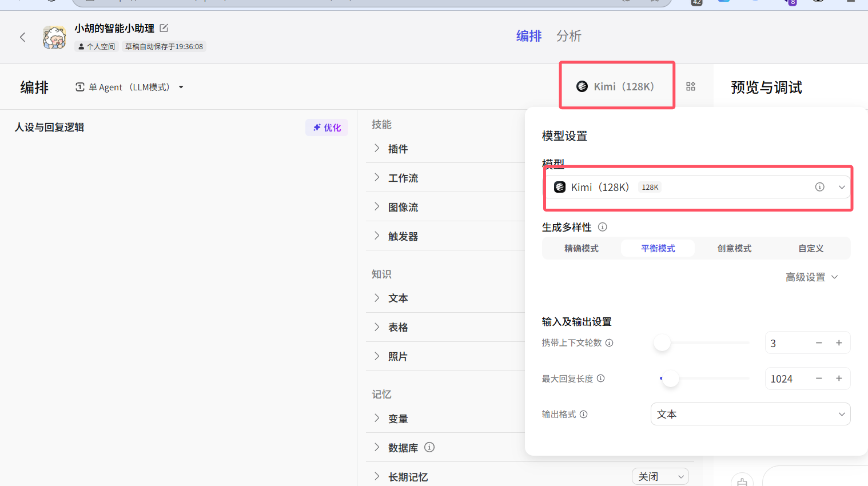Viewport: 868px width, 486px height.
Task: Expand 高级设置 options
Action: coord(811,277)
